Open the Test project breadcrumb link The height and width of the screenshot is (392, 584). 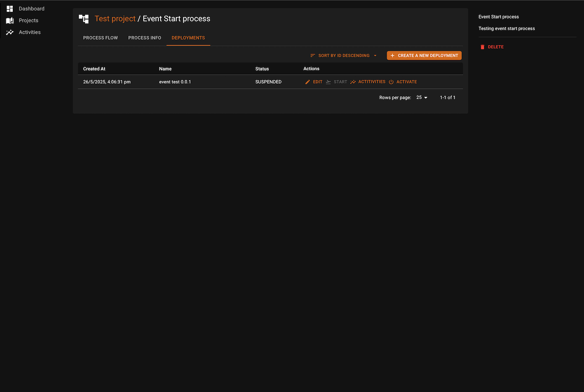115,19
